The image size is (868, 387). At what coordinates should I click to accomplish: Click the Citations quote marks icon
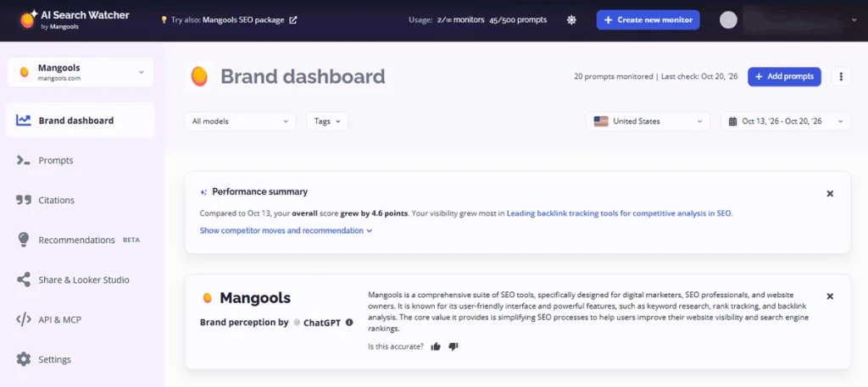click(23, 200)
